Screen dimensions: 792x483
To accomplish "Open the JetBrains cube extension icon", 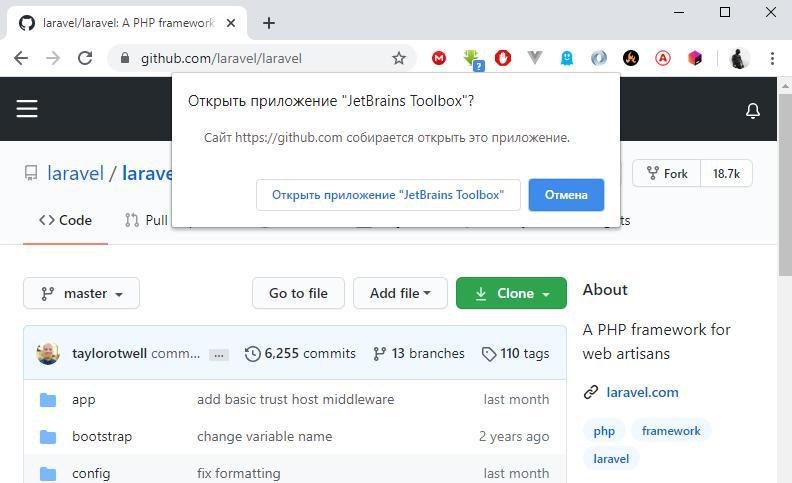I will coord(695,58).
